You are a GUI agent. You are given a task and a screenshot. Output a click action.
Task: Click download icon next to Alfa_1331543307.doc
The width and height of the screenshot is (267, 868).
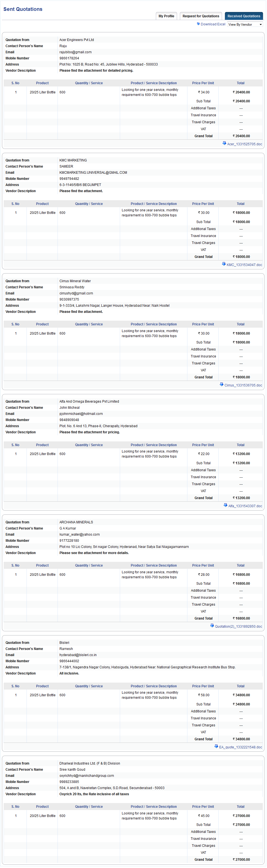point(225,505)
